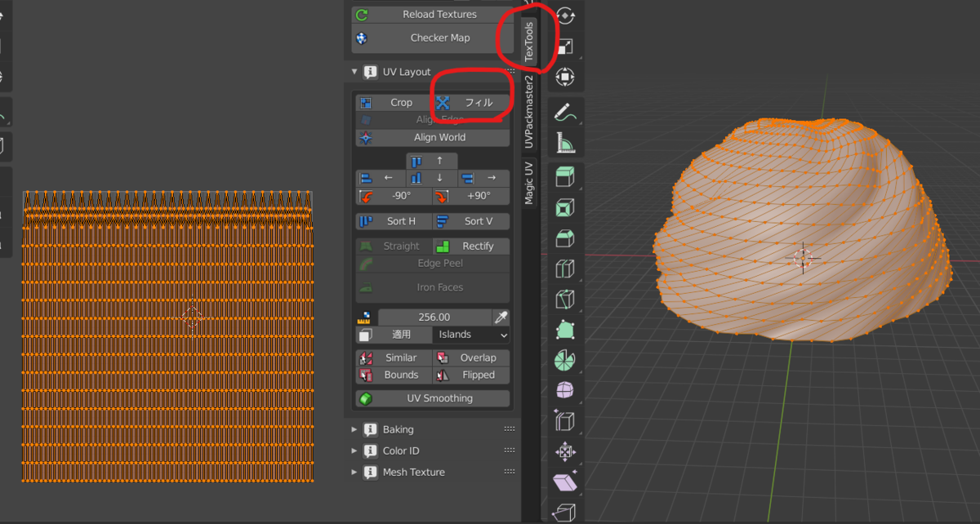This screenshot has width=980, height=524.
Task: Collapse the UV Layout panel
Action: [354, 72]
